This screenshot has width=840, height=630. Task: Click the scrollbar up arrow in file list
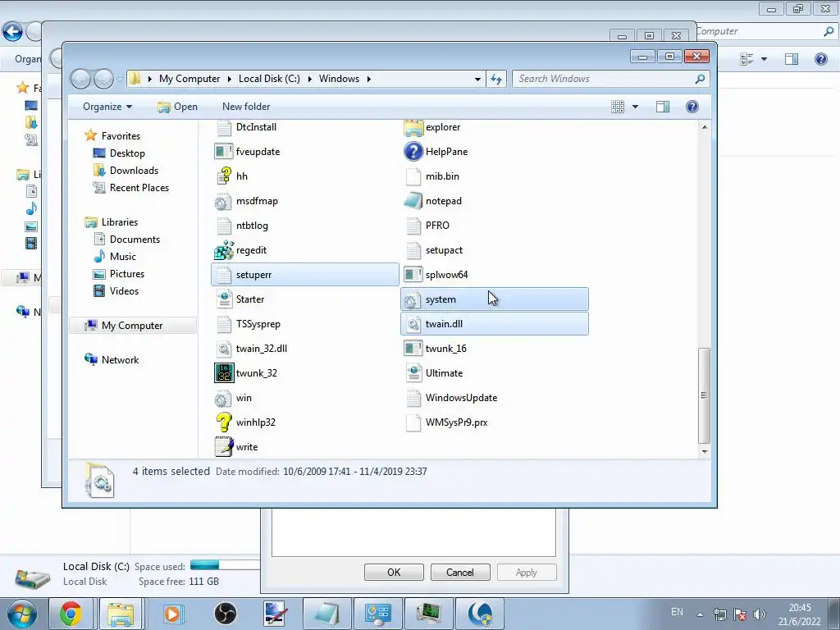click(x=705, y=127)
